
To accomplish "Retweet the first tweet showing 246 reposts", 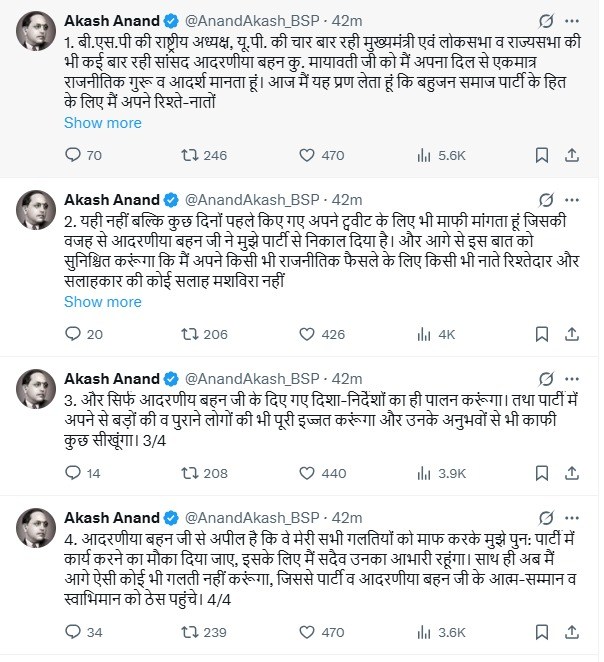I will pos(204,155).
